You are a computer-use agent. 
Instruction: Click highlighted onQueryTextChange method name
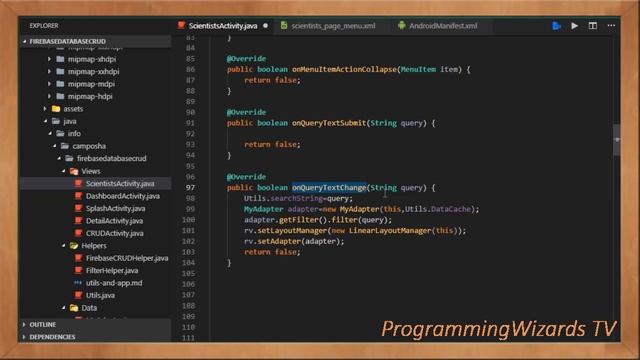(x=329, y=188)
